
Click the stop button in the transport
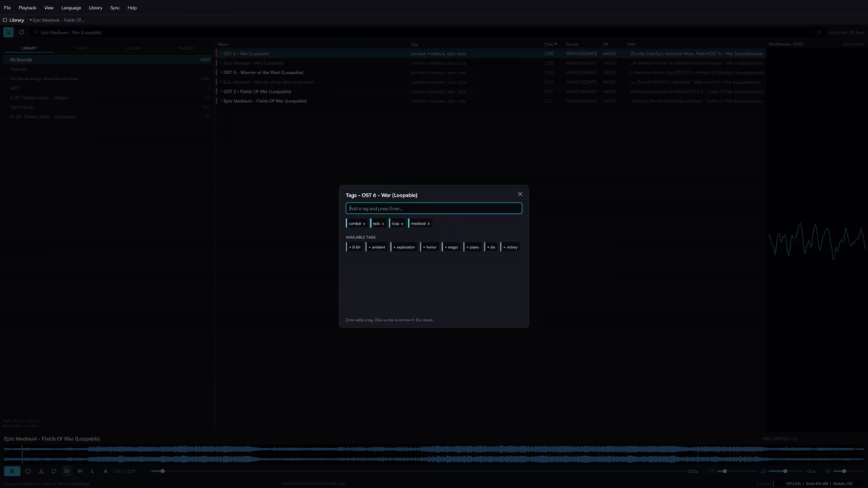tap(28, 472)
